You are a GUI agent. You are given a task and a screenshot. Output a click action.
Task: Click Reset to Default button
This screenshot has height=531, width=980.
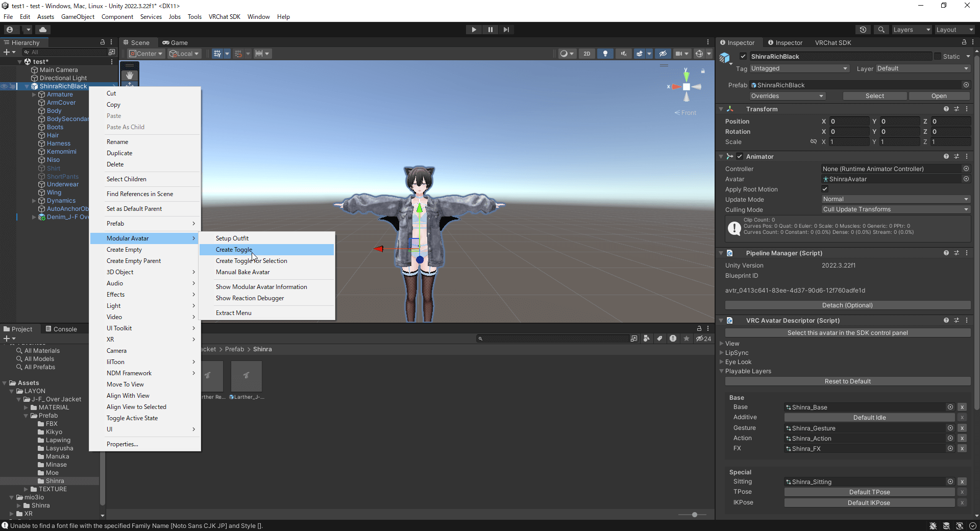(x=847, y=381)
